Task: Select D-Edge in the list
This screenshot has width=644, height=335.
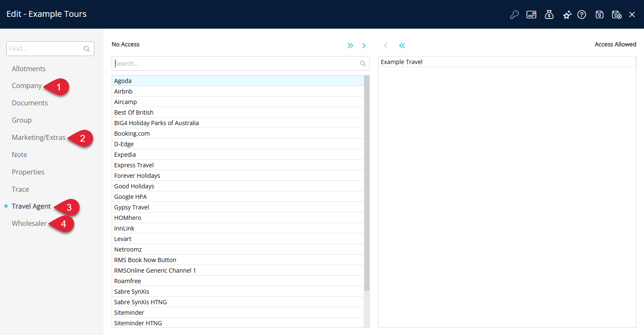Action: pos(238,144)
